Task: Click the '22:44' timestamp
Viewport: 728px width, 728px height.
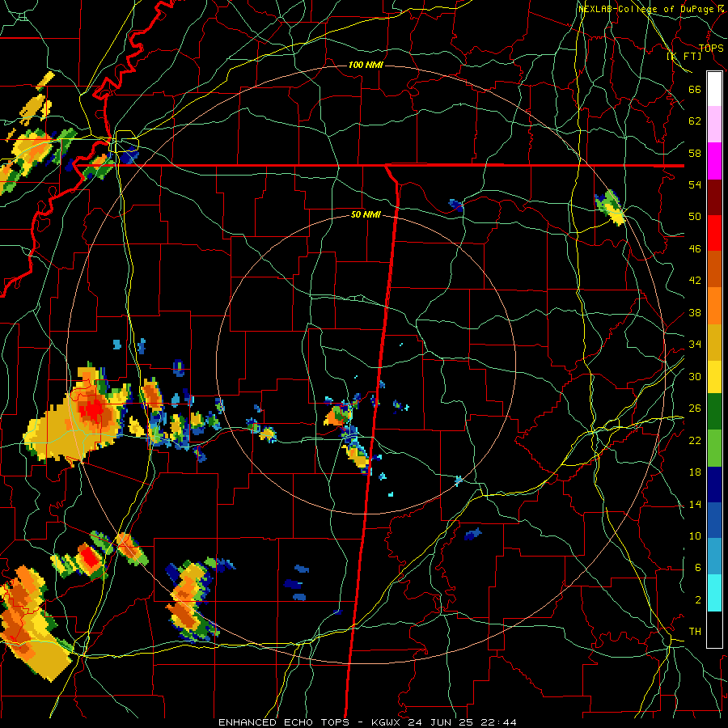Action: point(499,722)
